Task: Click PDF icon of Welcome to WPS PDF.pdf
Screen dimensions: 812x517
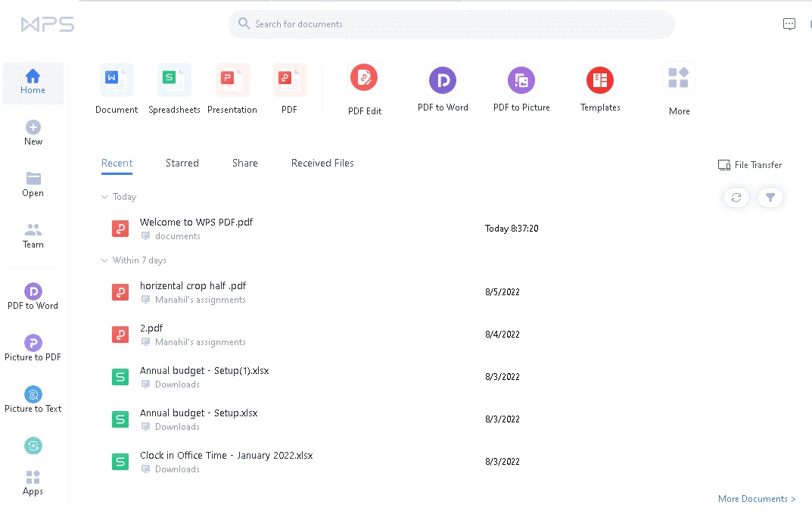Action: coord(120,229)
